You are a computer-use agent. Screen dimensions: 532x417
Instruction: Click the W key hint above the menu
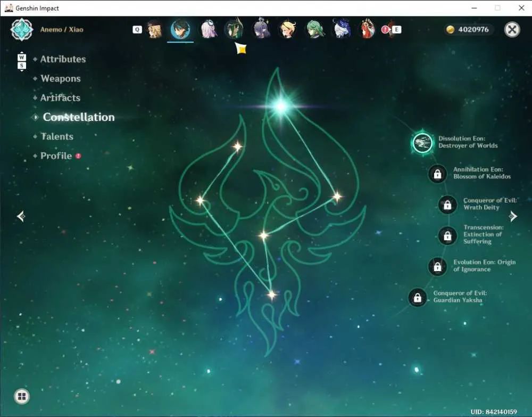point(22,58)
